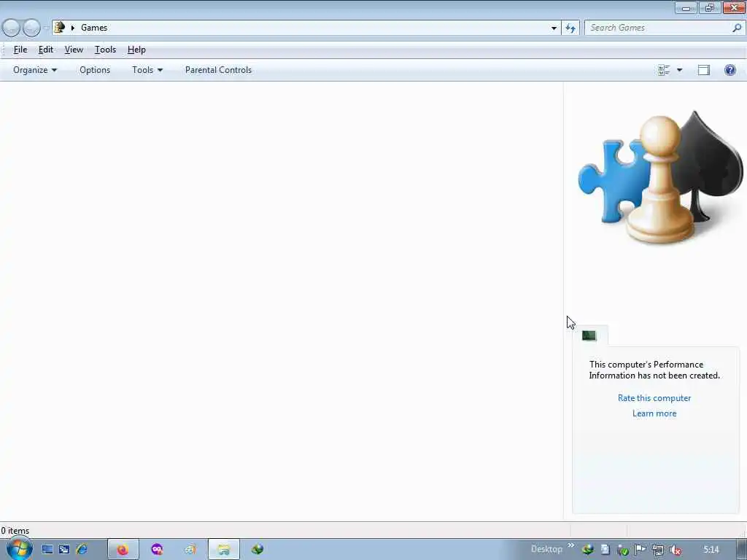Image resolution: width=747 pixels, height=560 pixels.
Task: Switch to the Firefox taskbar button
Action: pos(123,550)
